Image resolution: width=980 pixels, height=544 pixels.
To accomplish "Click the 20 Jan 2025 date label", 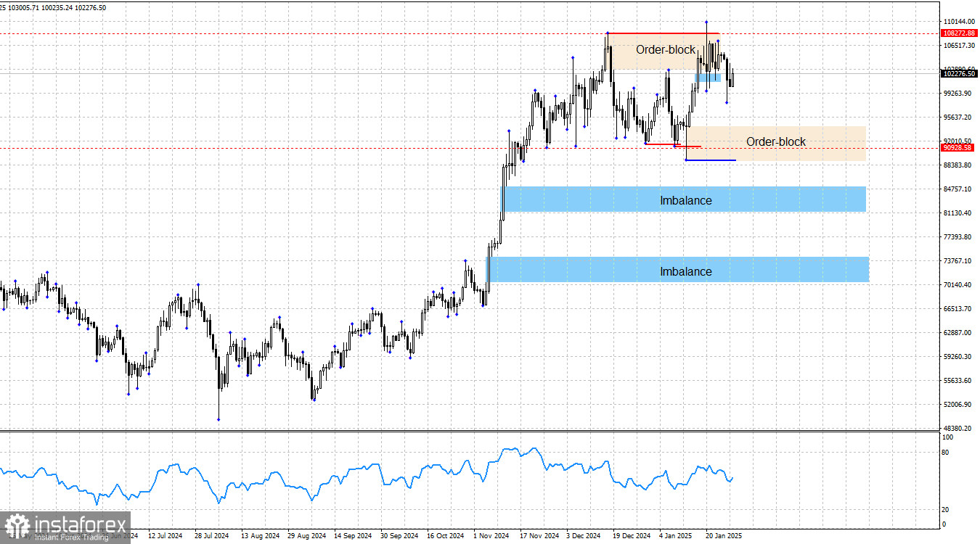I will click(x=724, y=536).
